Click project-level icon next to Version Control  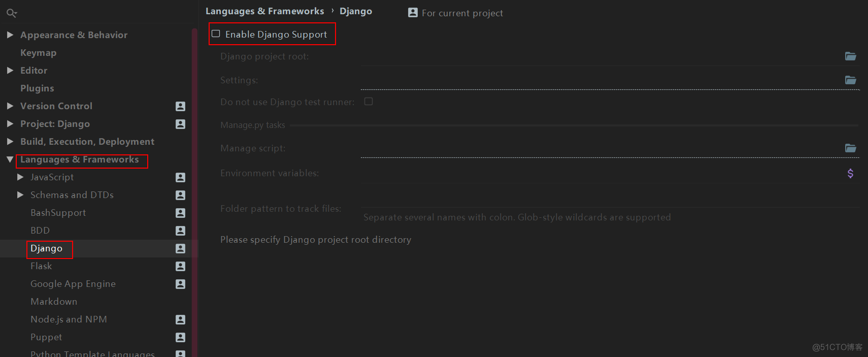180,106
